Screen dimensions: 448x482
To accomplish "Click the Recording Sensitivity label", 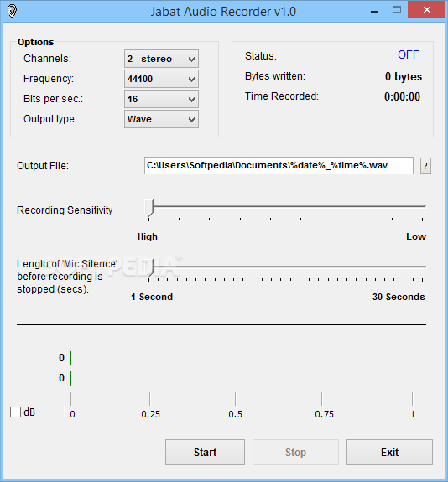I will point(65,210).
